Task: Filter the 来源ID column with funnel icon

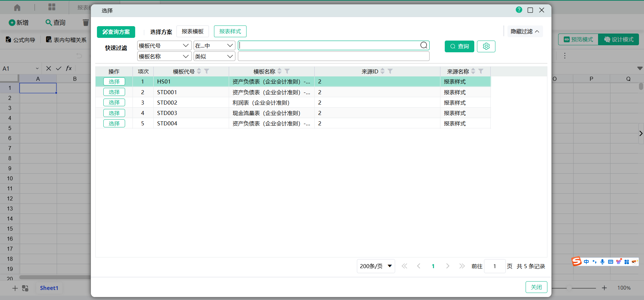Action: point(390,71)
